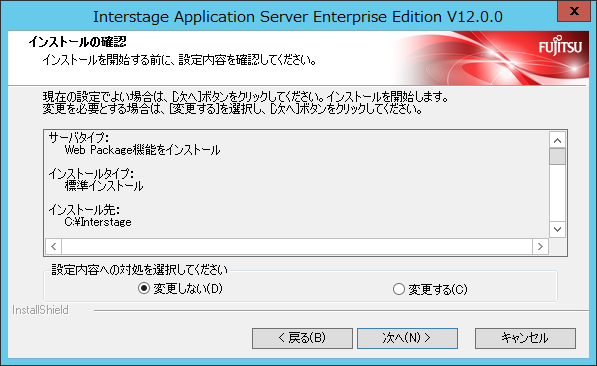Cancel installation with キャンセル button
This screenshot has width=597, height=366.
(525, 338)
